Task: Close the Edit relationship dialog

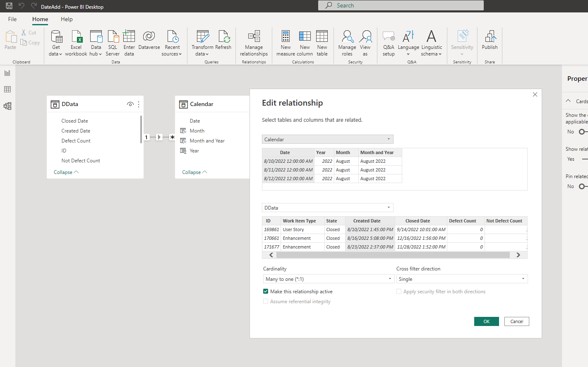Action: (x=535, y=94)
